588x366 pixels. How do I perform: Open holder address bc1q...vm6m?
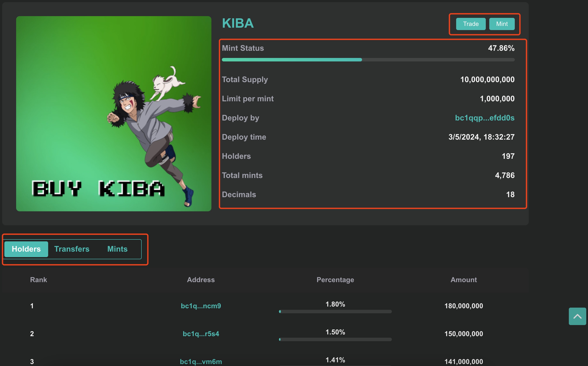[x=201, y=361]
